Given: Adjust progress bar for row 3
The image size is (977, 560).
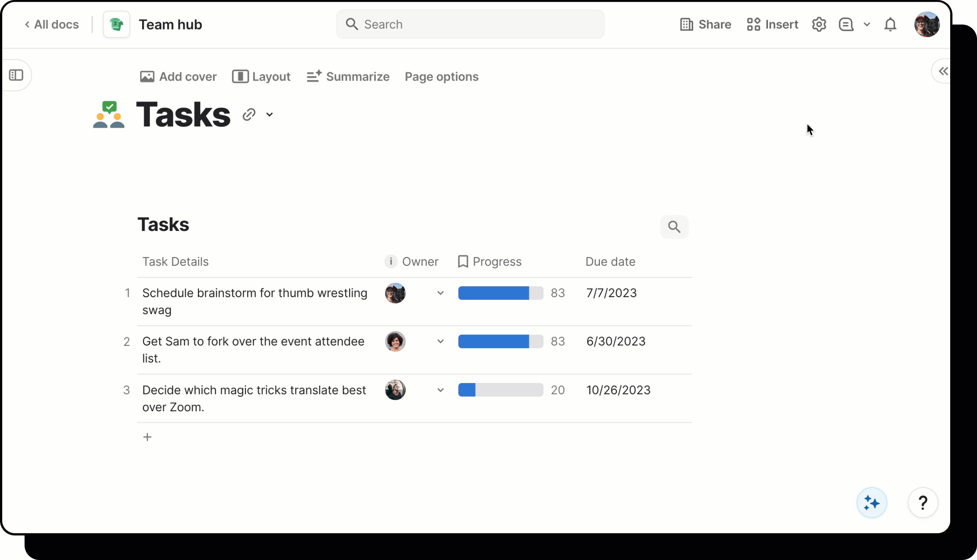Looking at the screenshot, I should pos(500,390).
